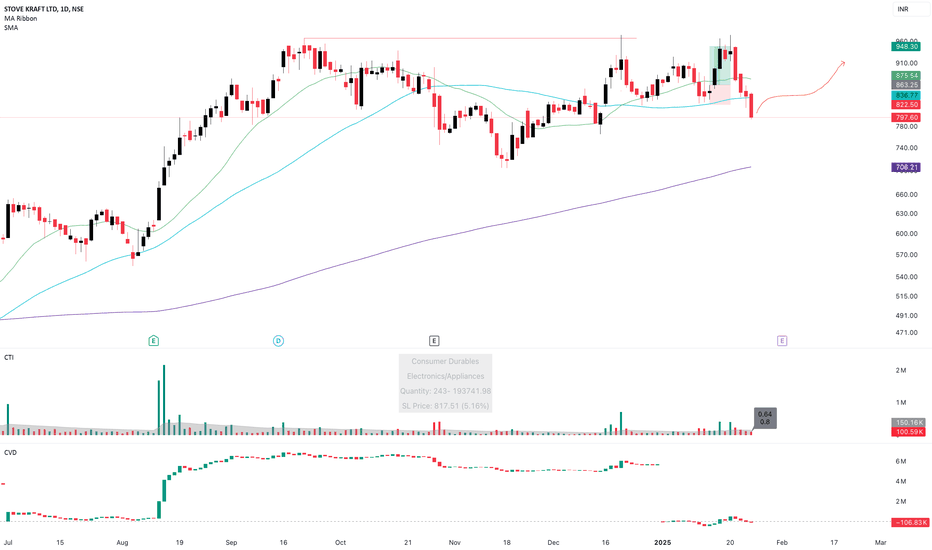This screenshot has height=550, width=932.
Task: Click the 822.50 red price label
Action: click(906, 105)
